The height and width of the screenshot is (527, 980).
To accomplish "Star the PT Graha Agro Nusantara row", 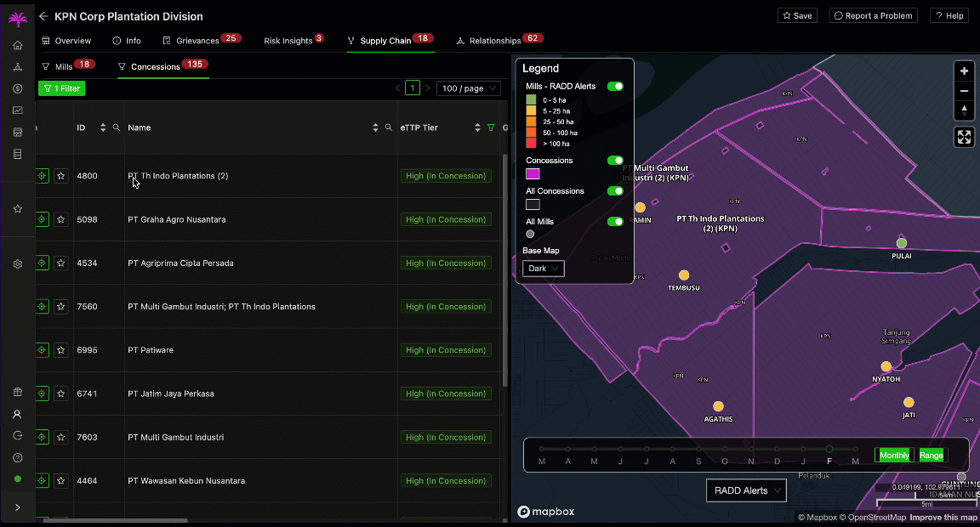I will 60,219.
